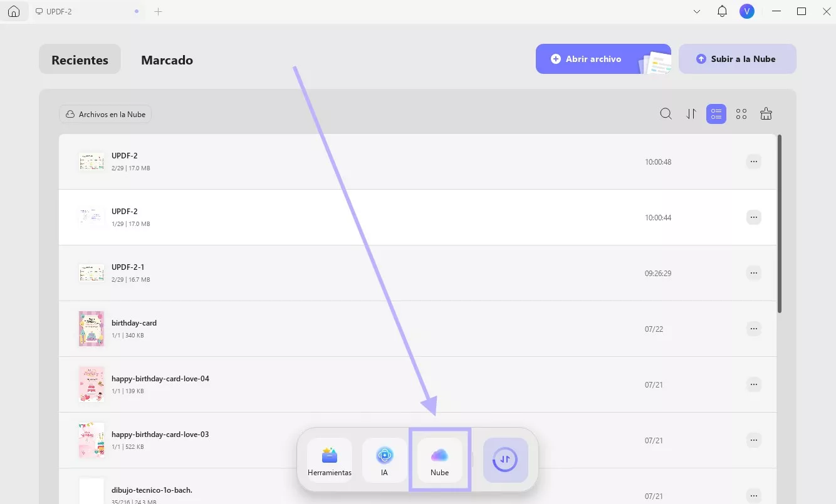Click the 09:26:29 timestamp
The image size is (836, 504).
pyautogui.click(x=658, y=274)
